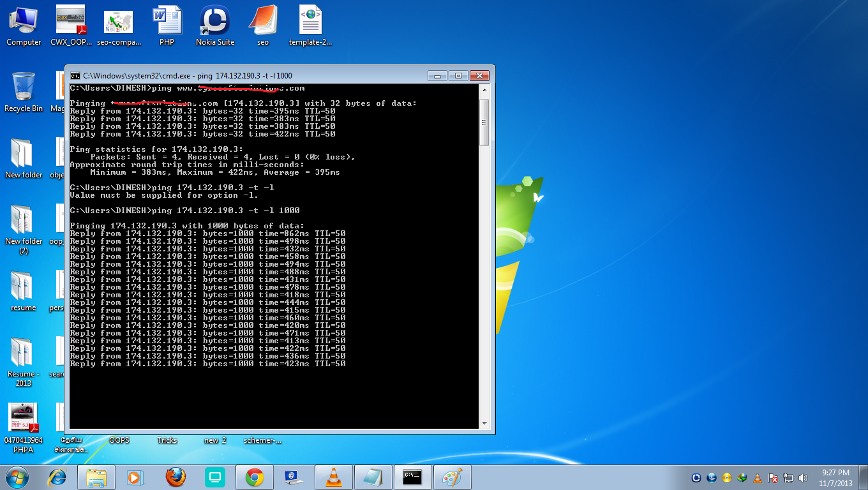Click the reply line with time=423ms
Viewport: 868px width, 490px height.
pyautogui.click(x=207, y=364)
